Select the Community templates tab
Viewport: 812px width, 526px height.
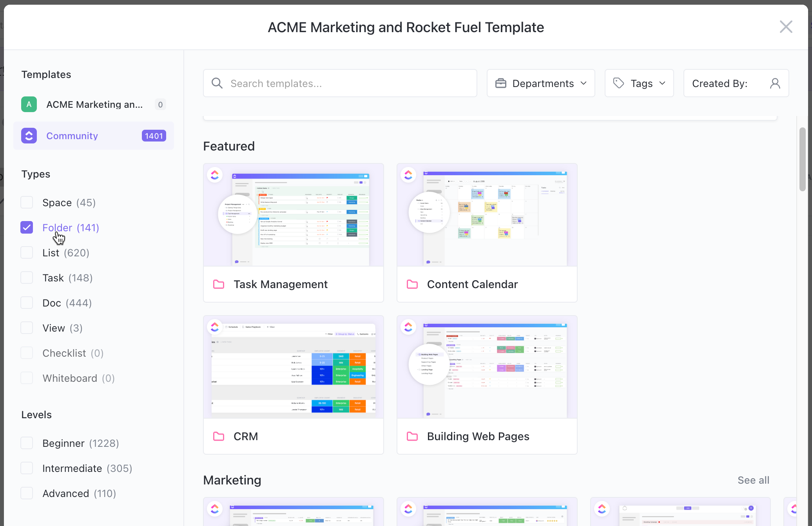(x=72, y=136)
